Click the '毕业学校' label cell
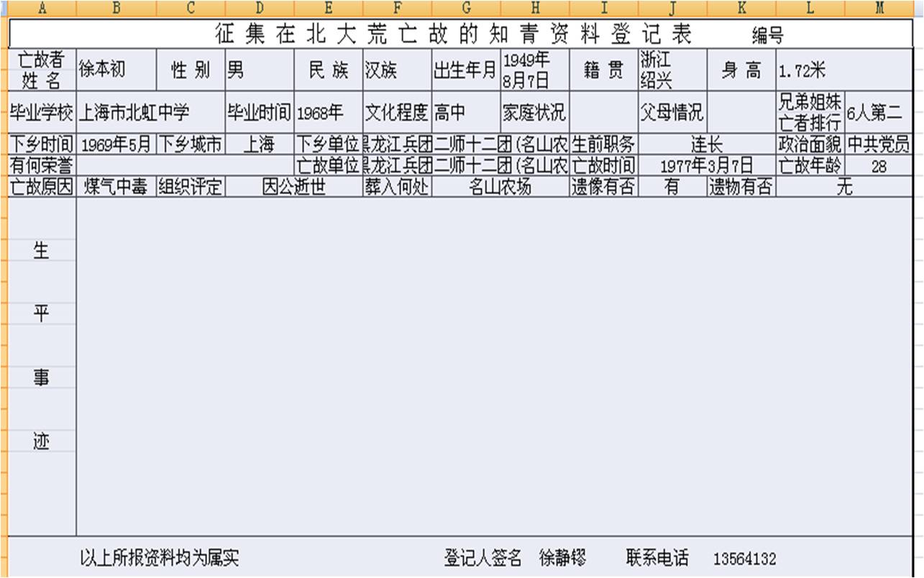The width and height of the screenshot is (924, 578). (42, 112)
